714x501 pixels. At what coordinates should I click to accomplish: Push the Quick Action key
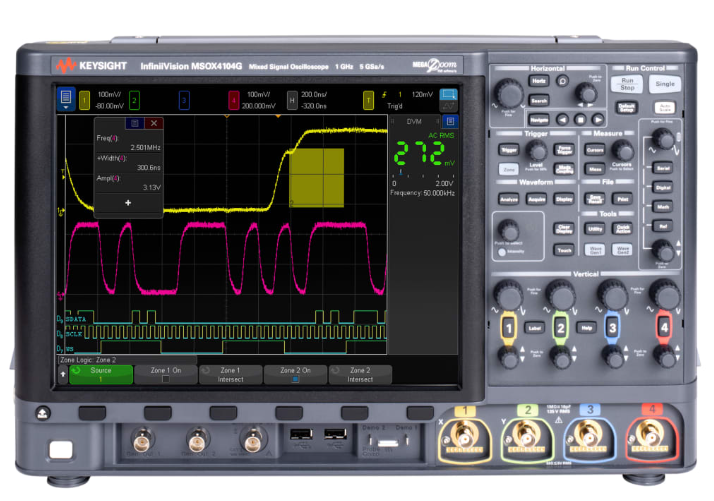tap(622, 229)
